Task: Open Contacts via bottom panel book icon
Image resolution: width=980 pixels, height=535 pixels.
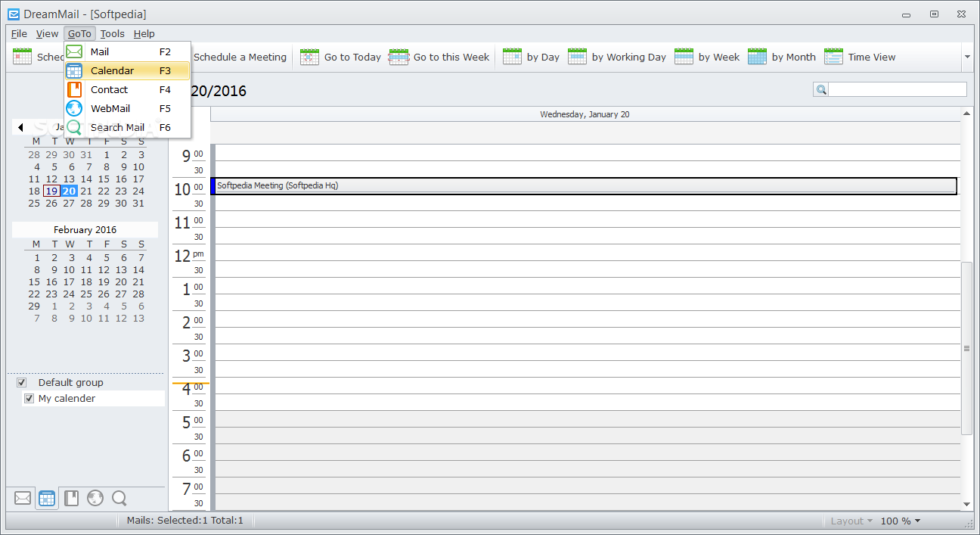Action: click(x=71, y=498)
